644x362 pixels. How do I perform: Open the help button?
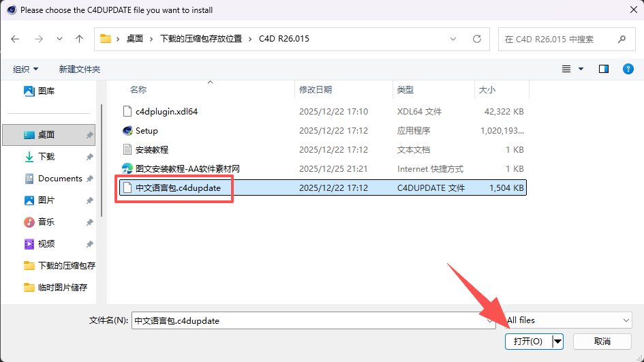pos(628,69)
